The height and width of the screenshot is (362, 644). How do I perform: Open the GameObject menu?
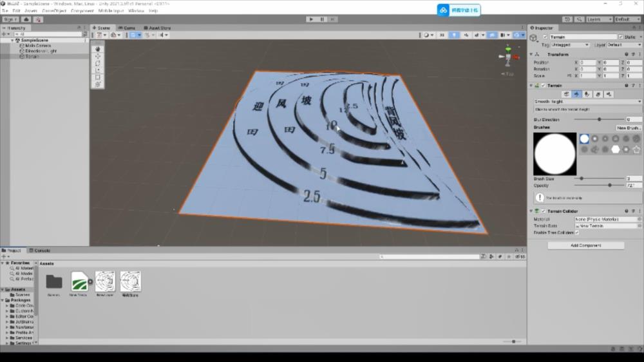coord(54,11)
